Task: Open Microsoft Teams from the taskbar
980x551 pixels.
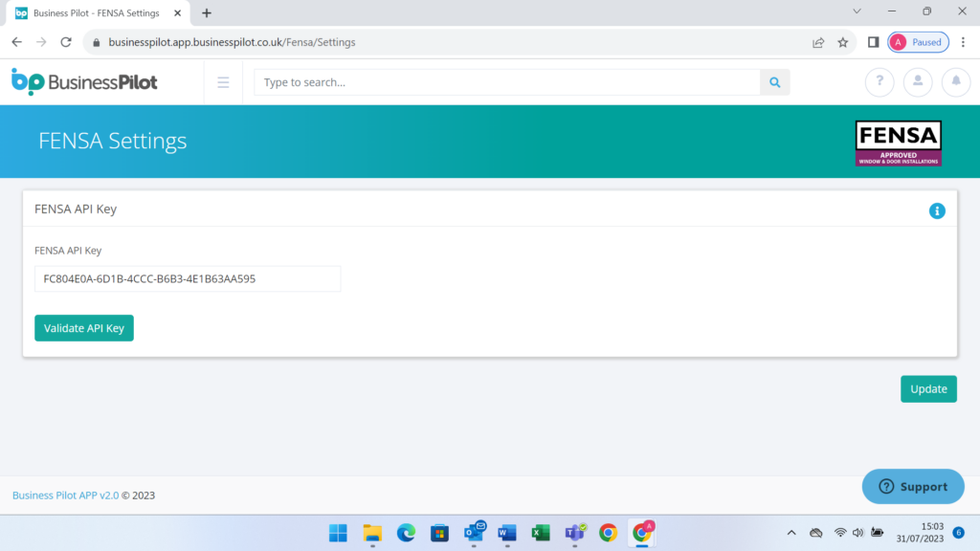Action: tap(575, 533)
